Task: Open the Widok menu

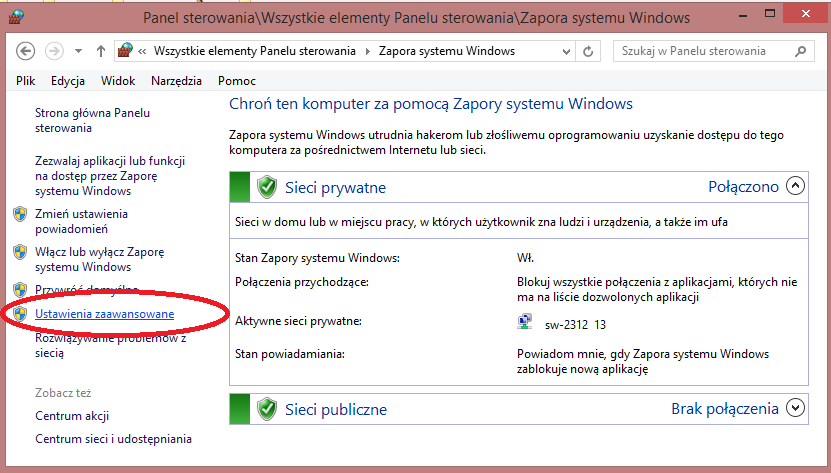Action: (118, 80)
